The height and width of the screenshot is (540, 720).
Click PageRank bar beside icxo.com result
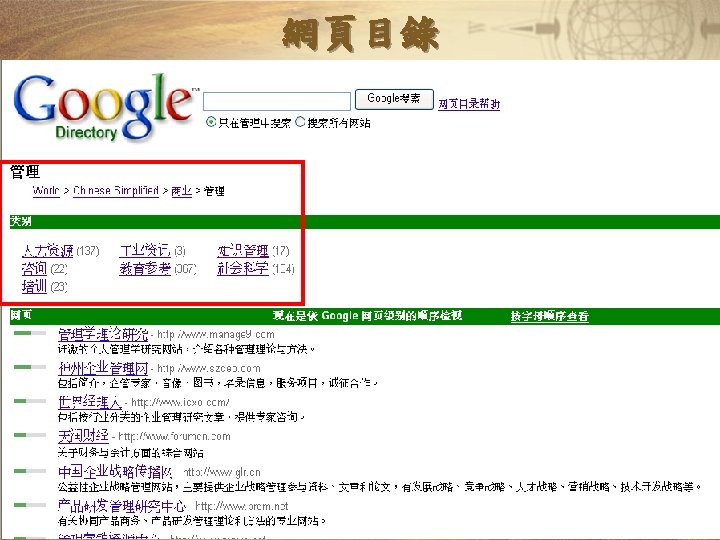pos(30,401)
